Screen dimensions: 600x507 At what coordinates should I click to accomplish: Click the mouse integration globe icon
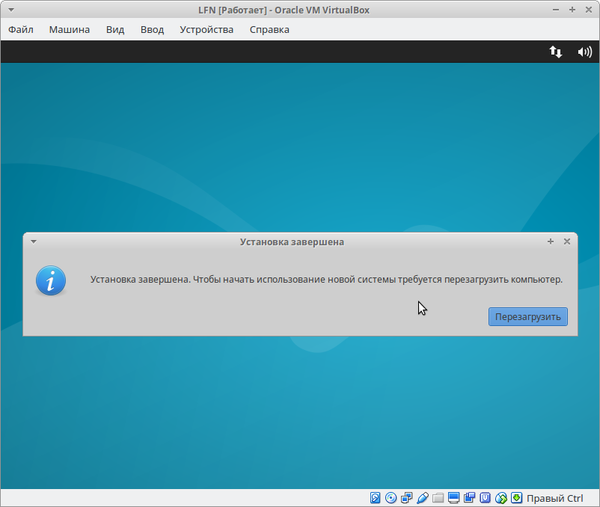coord(501,498)
